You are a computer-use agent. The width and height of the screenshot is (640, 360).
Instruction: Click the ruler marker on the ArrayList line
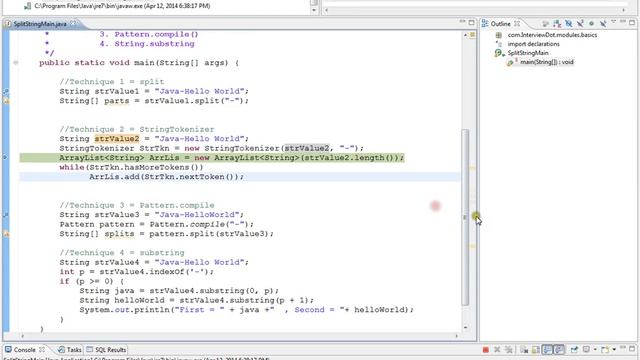point(5,158)
